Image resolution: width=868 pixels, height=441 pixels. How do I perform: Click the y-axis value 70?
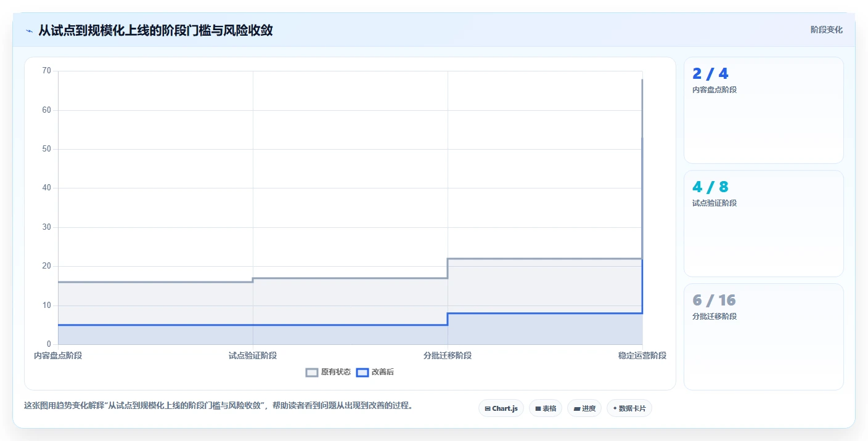(47, 71)
